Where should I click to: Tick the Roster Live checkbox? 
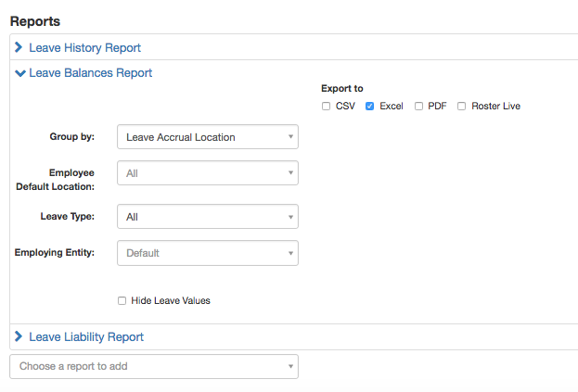[x=461, y=107]
